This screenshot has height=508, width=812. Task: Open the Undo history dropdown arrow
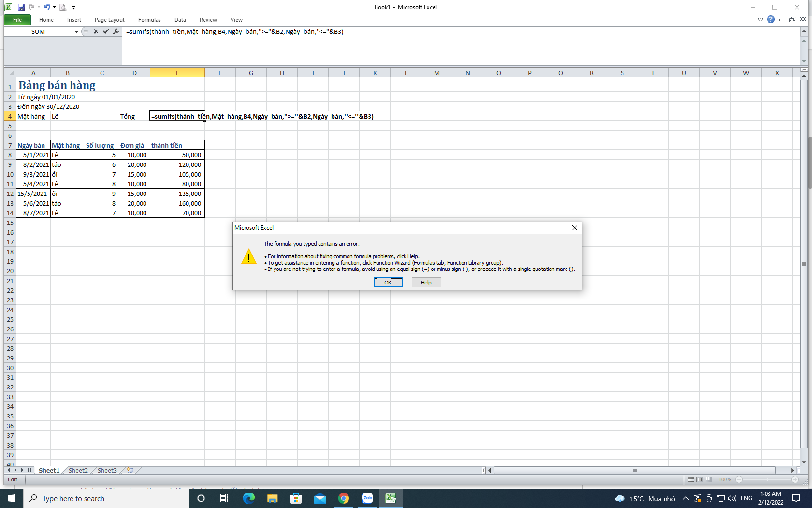click(54, 7)
